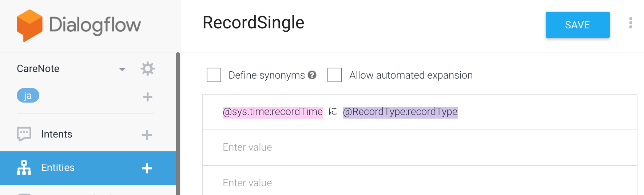This screenshot has height=195, width=644.
Task: Click the purple @RecordType:recordType highlighted parameter
Action: tap(400, 112)
